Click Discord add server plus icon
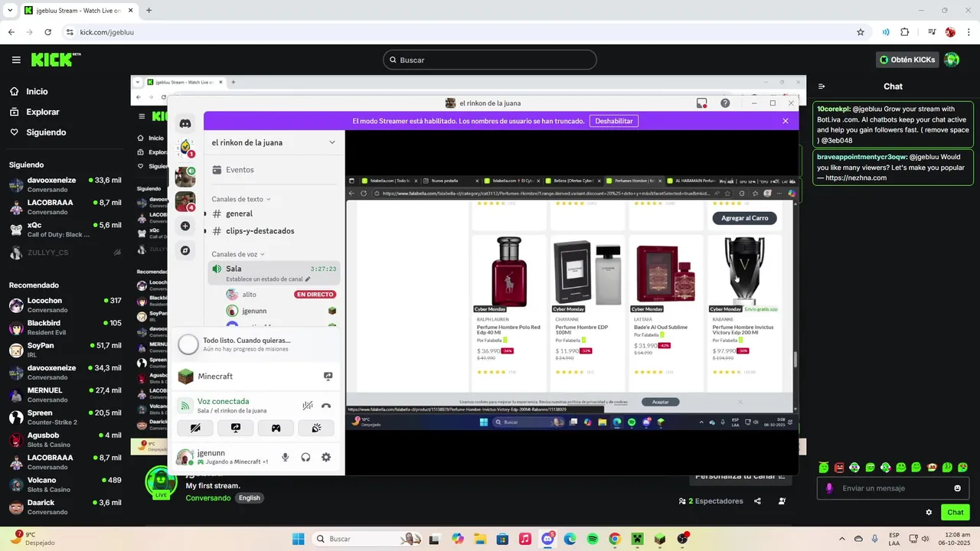980x551 pixels. coord(185,226)
